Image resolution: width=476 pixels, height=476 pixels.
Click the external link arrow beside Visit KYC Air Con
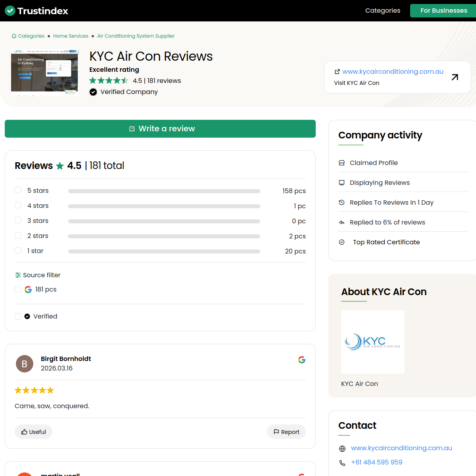pos(455,77)
